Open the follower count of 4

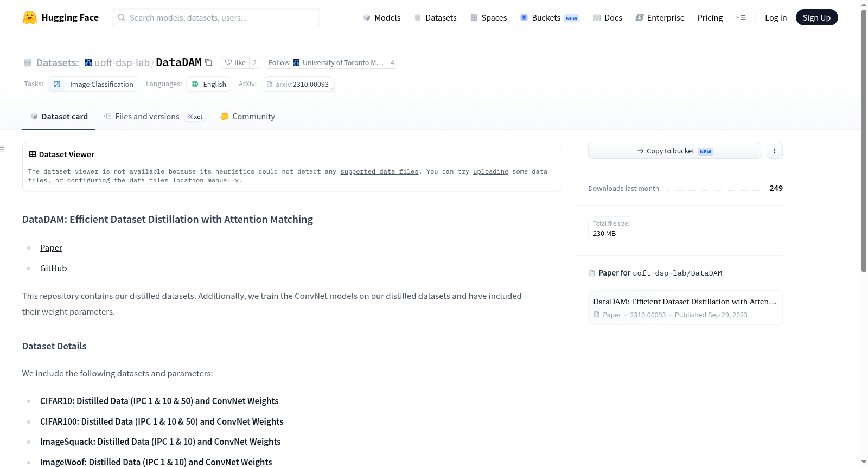tap(392, 62)
